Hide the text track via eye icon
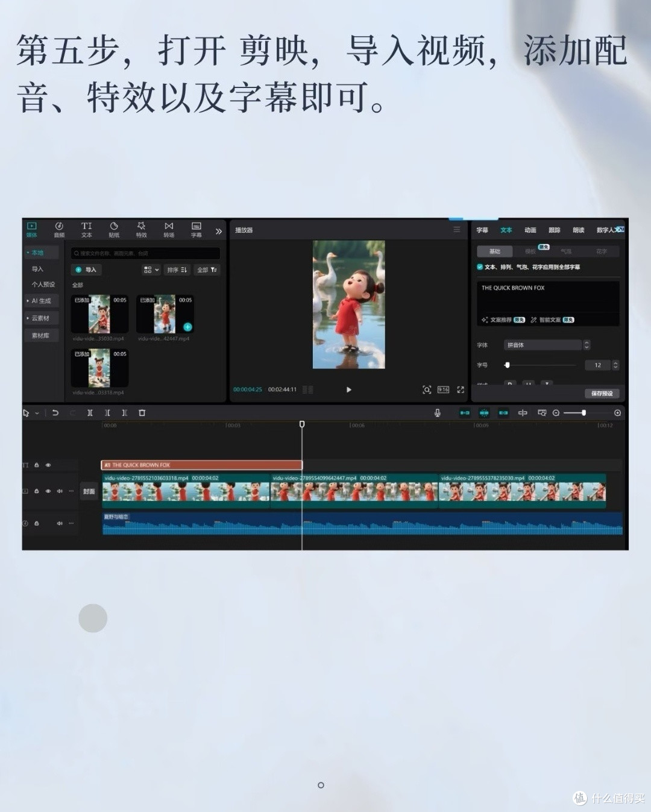This screenshot has height=812, width=651. click(x=48, y=465)
